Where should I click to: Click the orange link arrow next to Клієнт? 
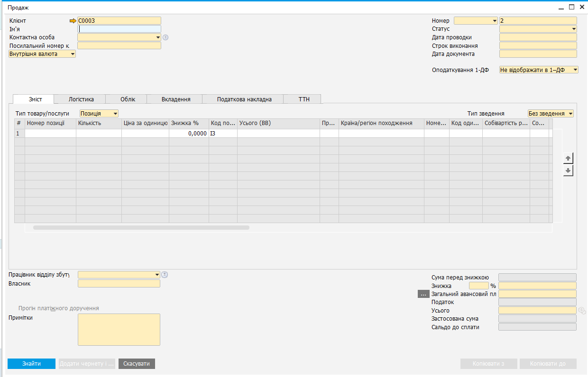click(73, 21)
